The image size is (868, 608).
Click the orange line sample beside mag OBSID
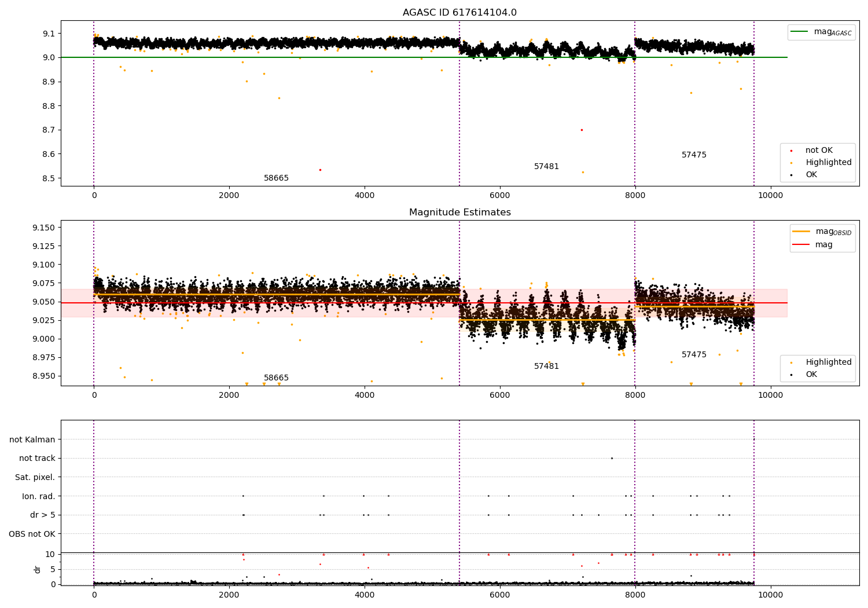(x=801, y=232)
